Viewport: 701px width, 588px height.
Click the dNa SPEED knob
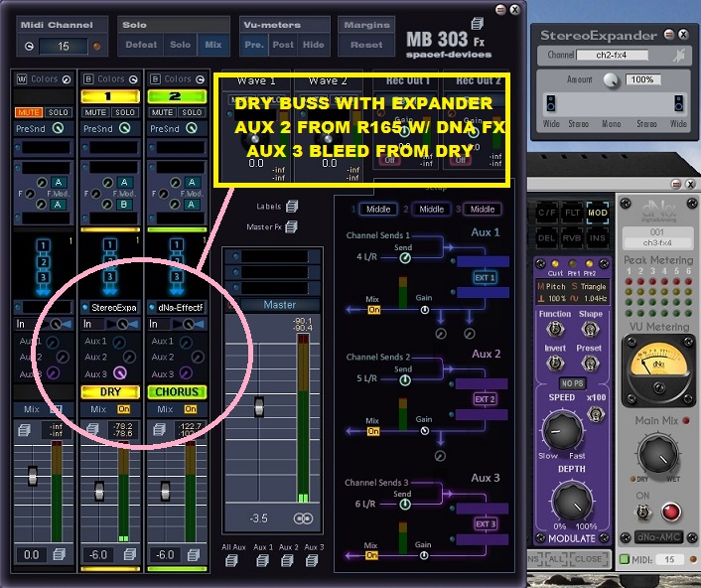tap(562, 431)
